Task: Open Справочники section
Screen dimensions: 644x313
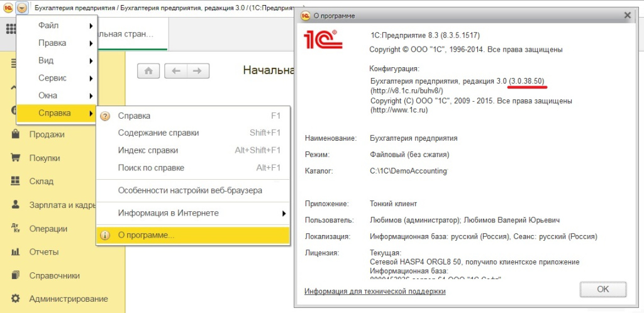Action: pos(54,276)
